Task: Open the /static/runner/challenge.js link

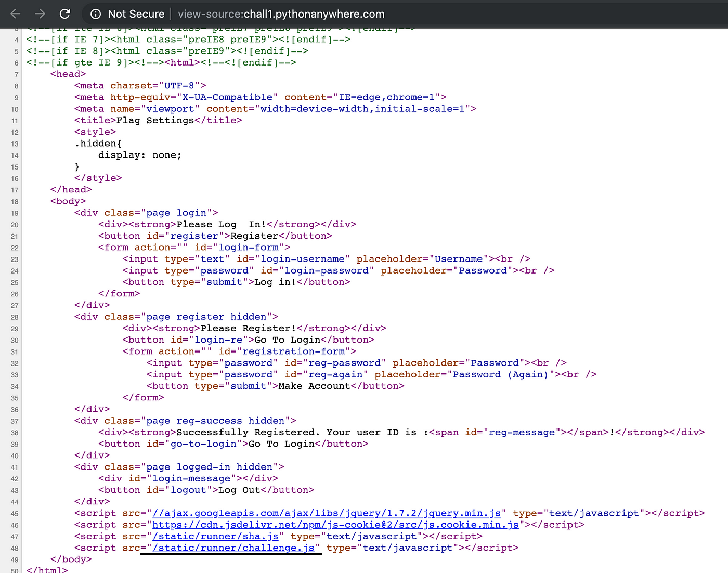Action: [233, 548]
